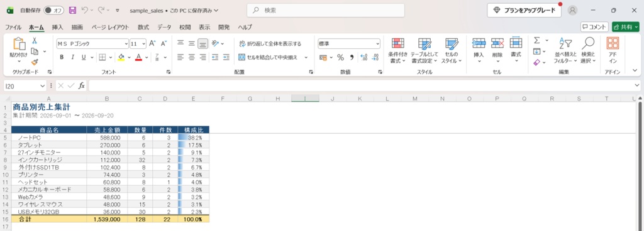Open 検索と選択 button
The image size is (644, 231).
pos(588,51)
